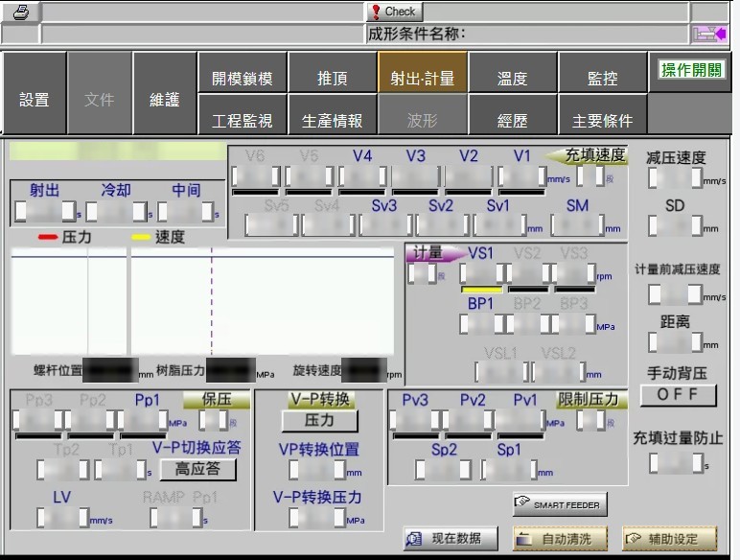The width and height of the screenshot is (740, 560).
Task: Edit Pp1 holding pressure field
Action: (x=143, y=419)
